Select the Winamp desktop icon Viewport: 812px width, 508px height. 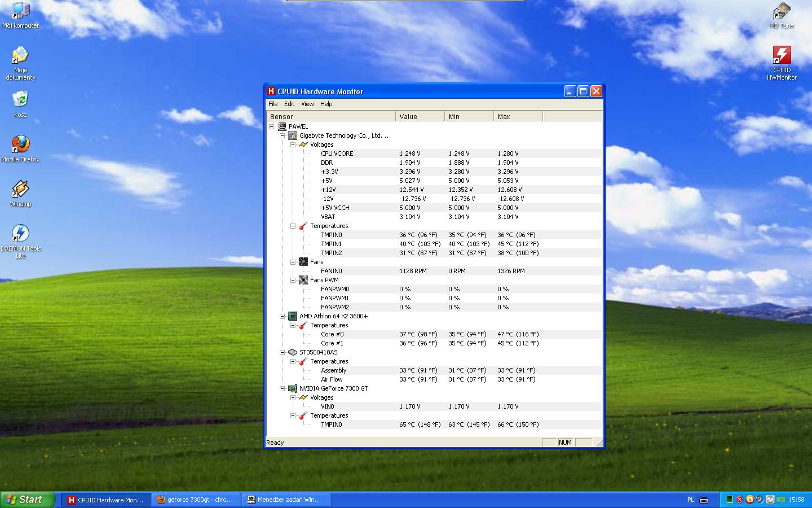(x=20, y=190)
